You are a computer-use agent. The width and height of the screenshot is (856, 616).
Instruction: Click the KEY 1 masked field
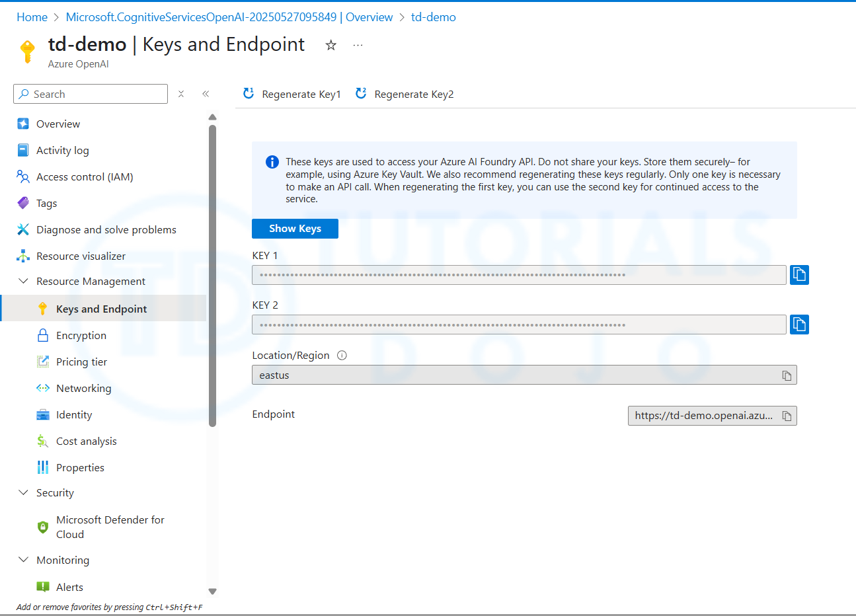point(519,275)
